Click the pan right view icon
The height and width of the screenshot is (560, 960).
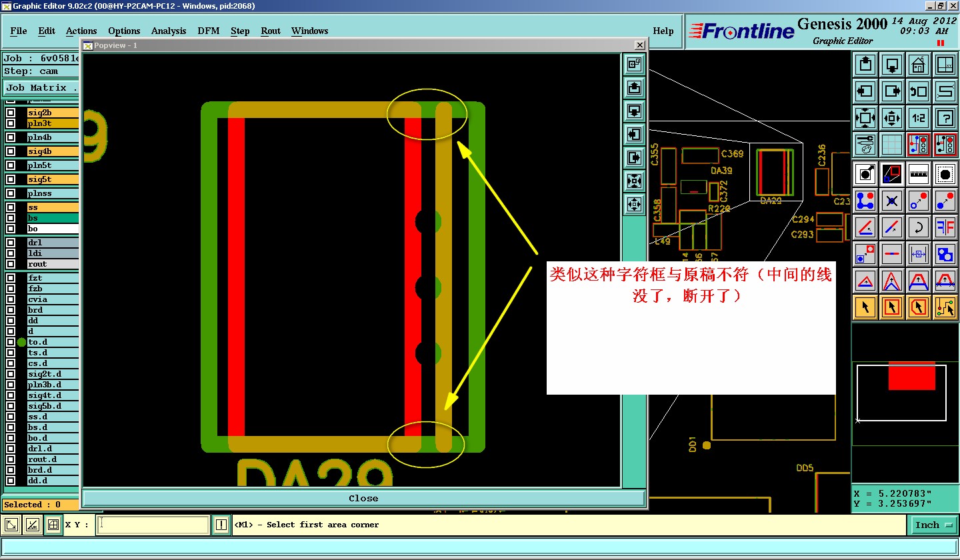(892, 91)
